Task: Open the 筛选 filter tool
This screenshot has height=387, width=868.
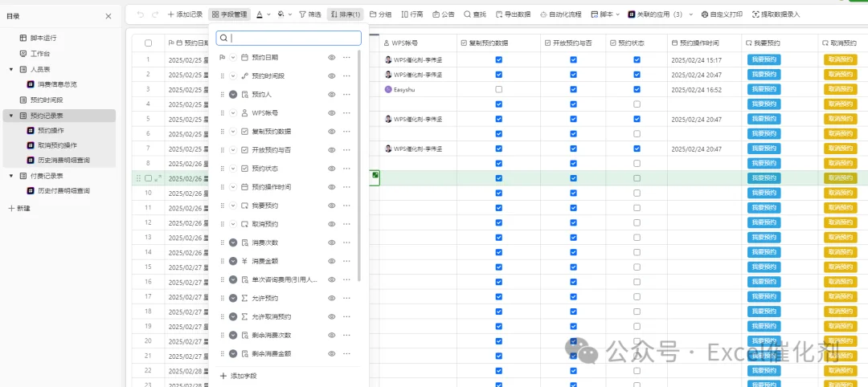Action: tap(310, 14)
